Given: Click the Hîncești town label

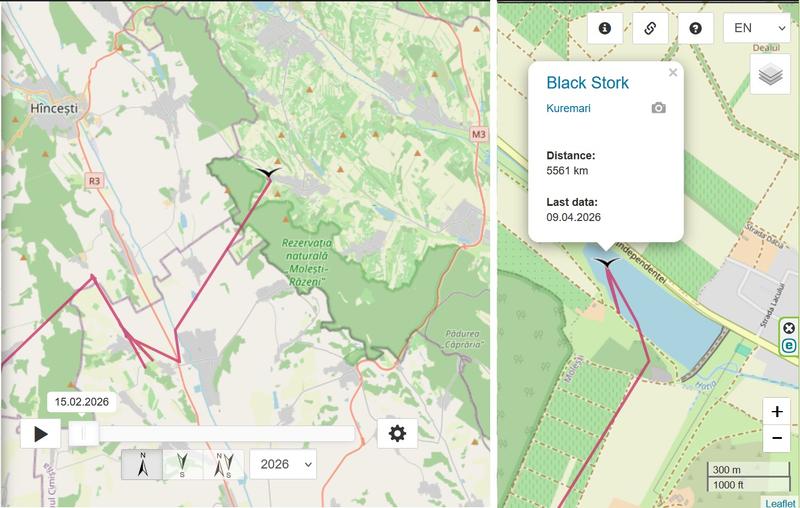Looking at the screenshot, I should pyautogui.click(x=54, y=108).
